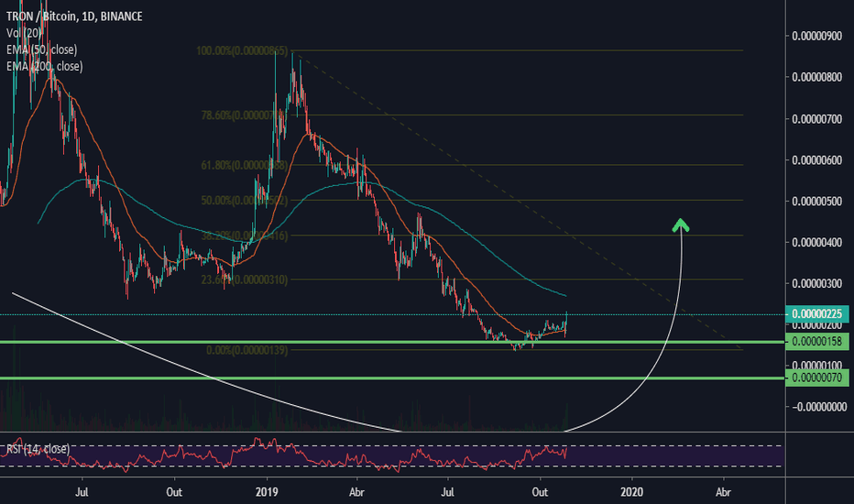Click the 0.00000500 price axis label
This screenshot has height=504, width=854.
tap(817, 202)
